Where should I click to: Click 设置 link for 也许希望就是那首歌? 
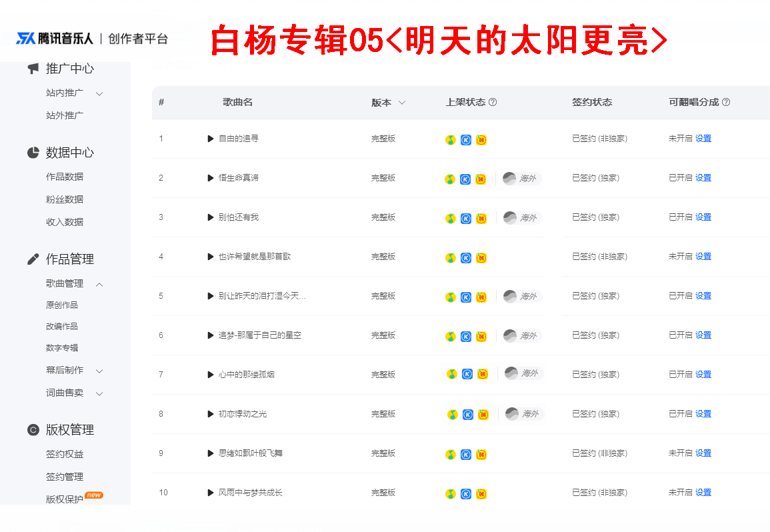pyautogui.click(x=703, y=257)
